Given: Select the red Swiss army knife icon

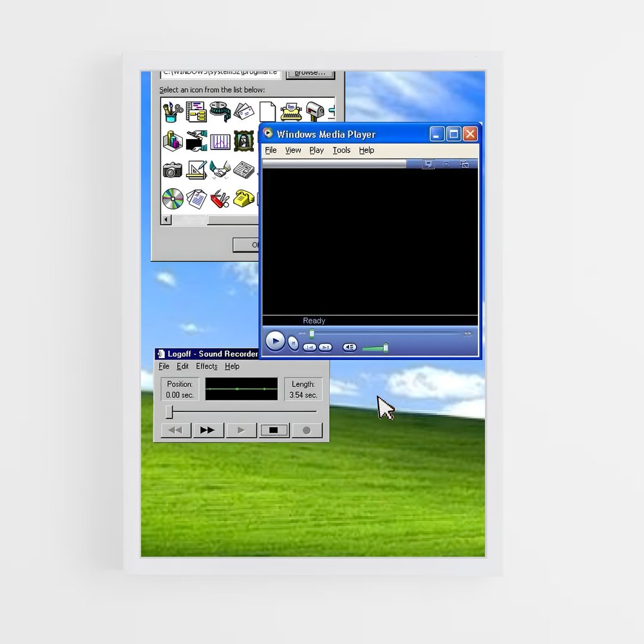Looking at the screenshot, I should click(x=220, y=199).
